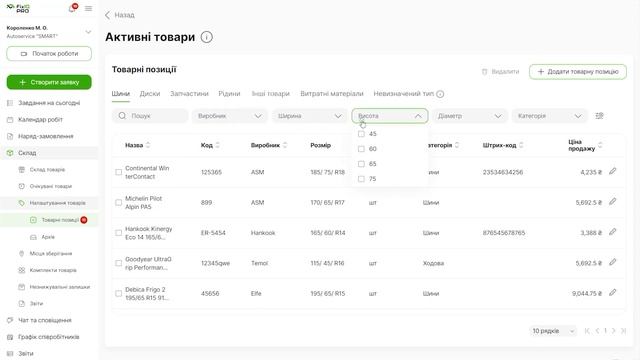
Task: Switch to the Шини tab
Action: pyautogui.click(x=121, y=94)
